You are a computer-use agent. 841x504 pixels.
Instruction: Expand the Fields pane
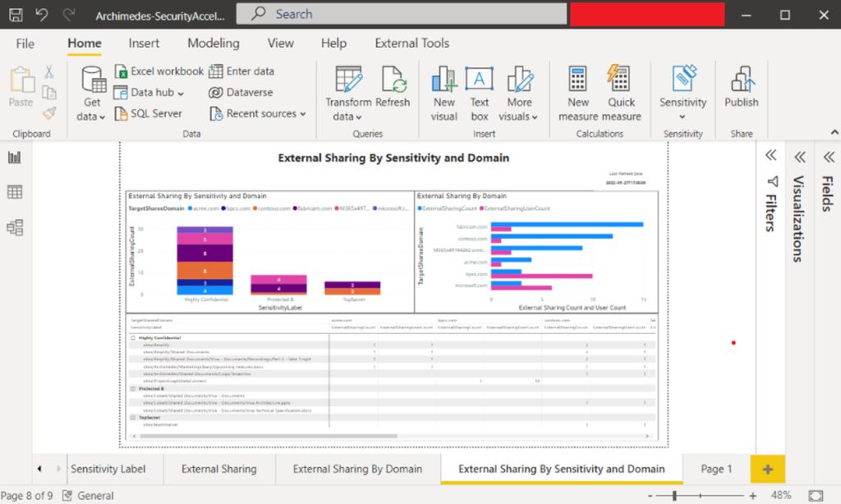[829, 157]
